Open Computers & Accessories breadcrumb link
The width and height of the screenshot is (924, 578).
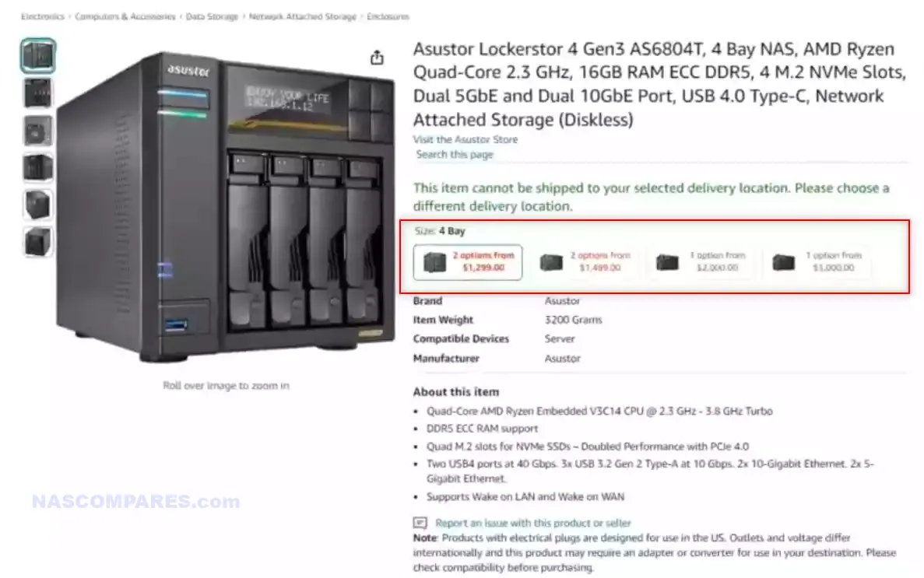(x=125, y=16)
